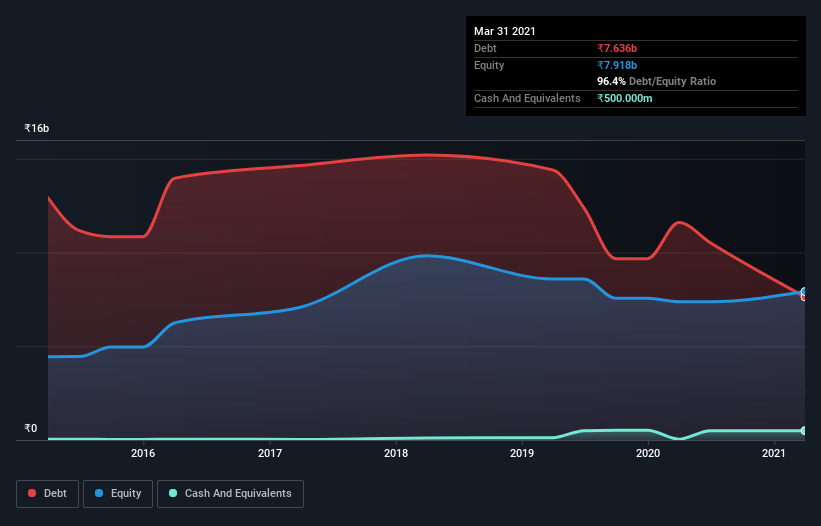
Task: Click the 2018 x-axis label
Action: click(396, 453)
